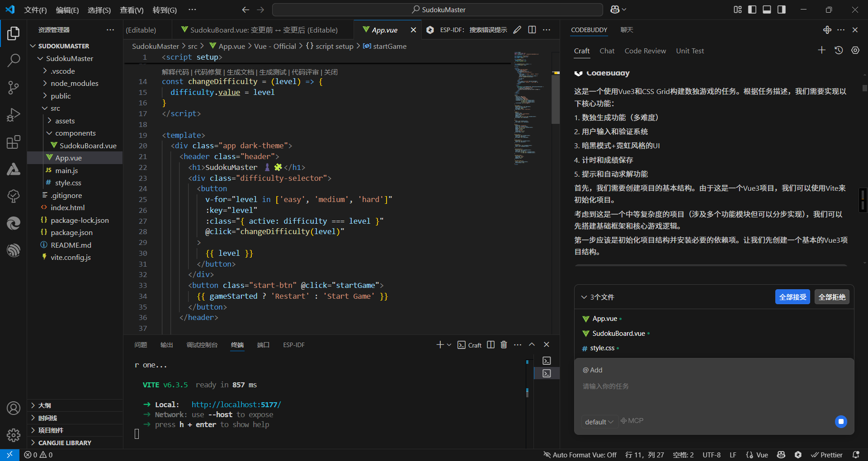Open the Extensions view

[x=14, y=142]
